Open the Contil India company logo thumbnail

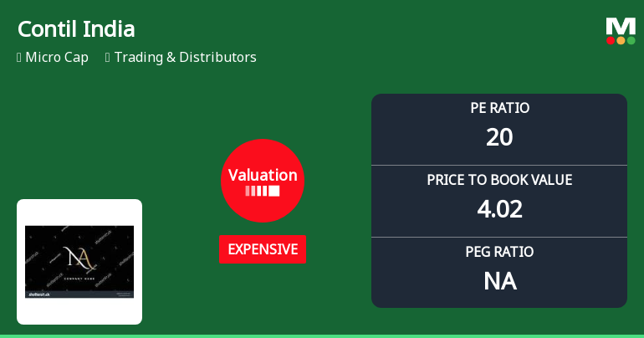click(79, 262)
